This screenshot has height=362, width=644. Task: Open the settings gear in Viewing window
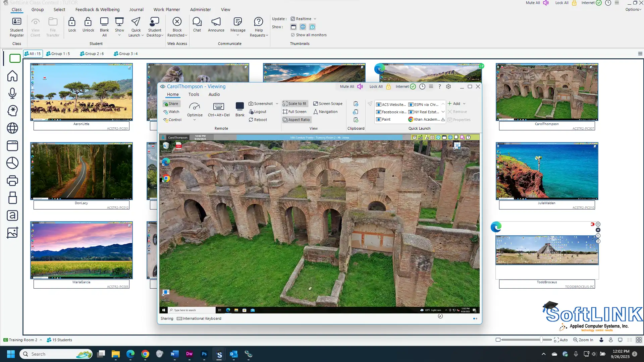[x=448, y=86]
